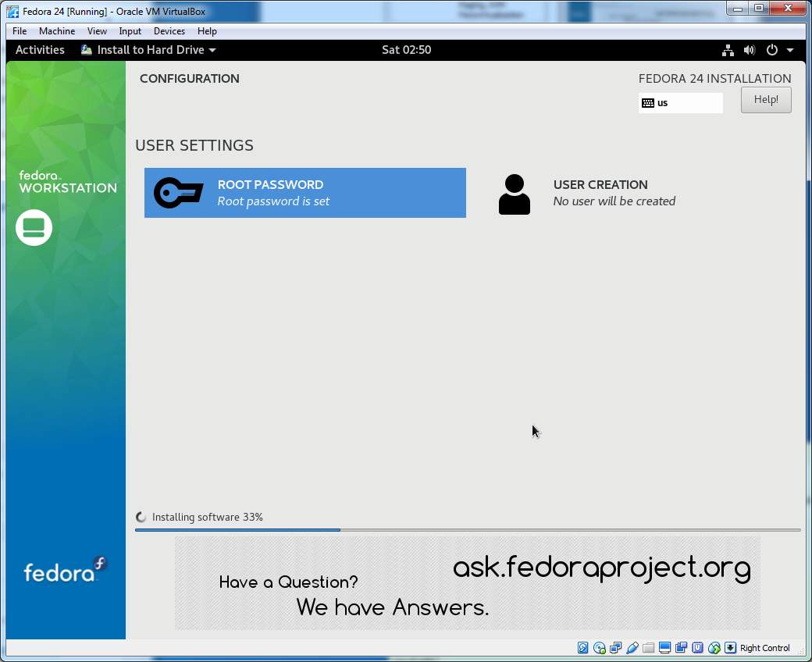Open the User Creation person icon
Screen dimensions: 812x662
pyautogui.click(x=515, y=194)
